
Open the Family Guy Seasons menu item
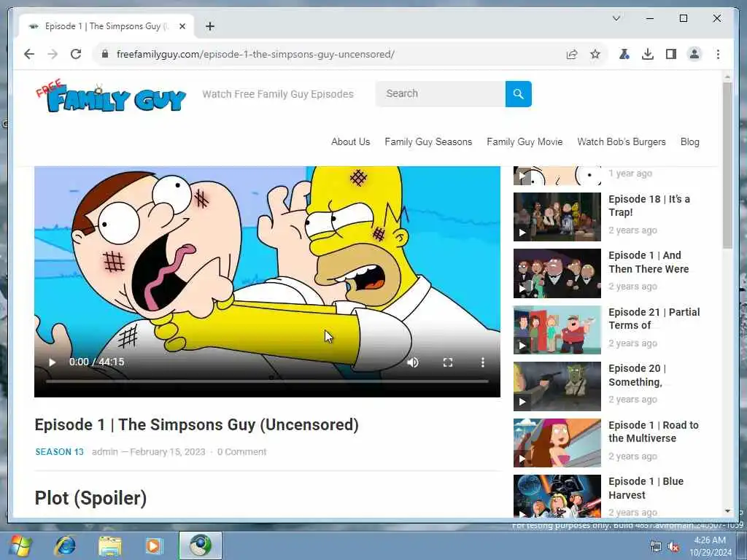pos(428,142)
